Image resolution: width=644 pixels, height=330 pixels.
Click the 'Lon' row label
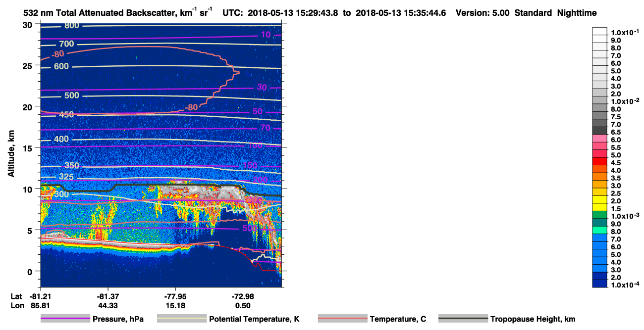[17, 306]
